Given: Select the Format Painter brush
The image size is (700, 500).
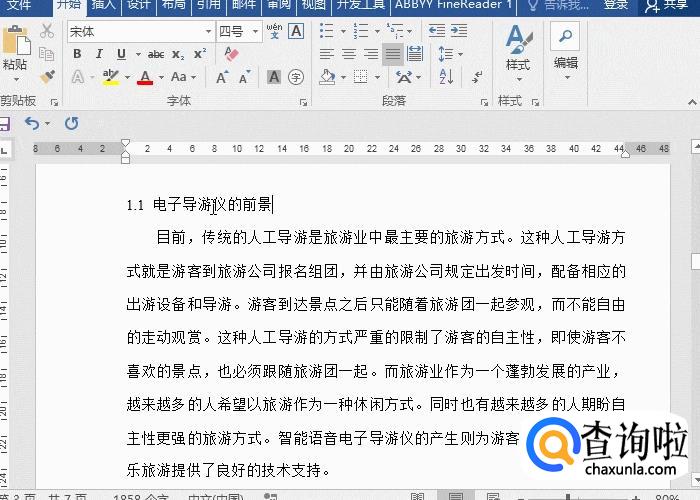Looking at the screenshot, I should click(x=47, y=76).
